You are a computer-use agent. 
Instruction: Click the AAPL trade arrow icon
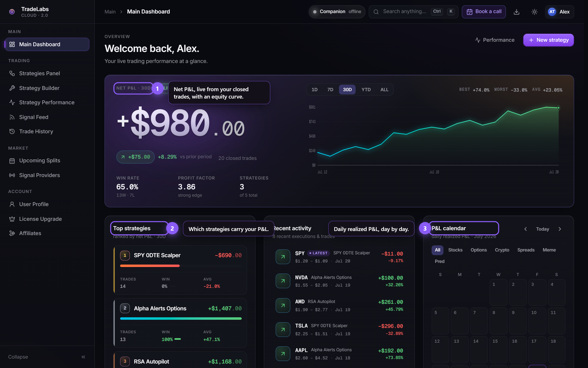pos(283,354)
